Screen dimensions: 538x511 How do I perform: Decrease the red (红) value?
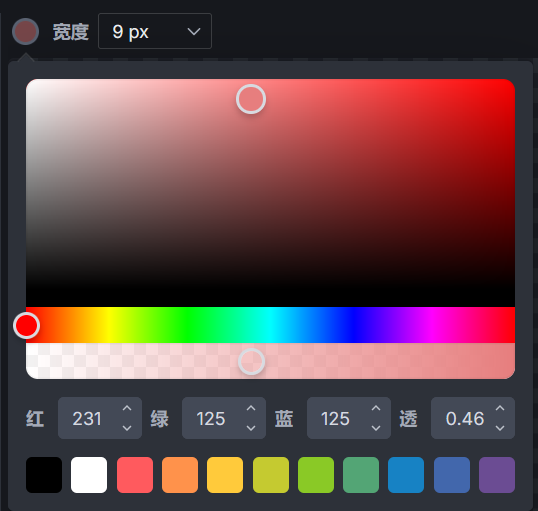click(x=127, y=428)
